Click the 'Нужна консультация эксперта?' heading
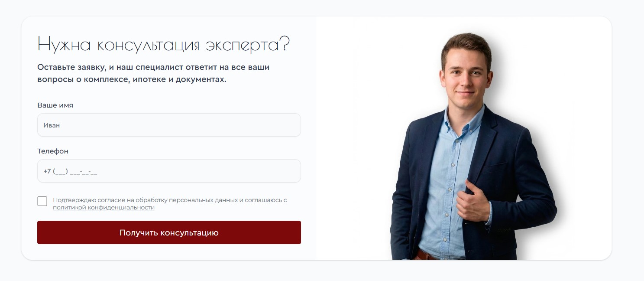Image resolution: width=644 pixels, height=281 pixels. click(x=163, y=44)
